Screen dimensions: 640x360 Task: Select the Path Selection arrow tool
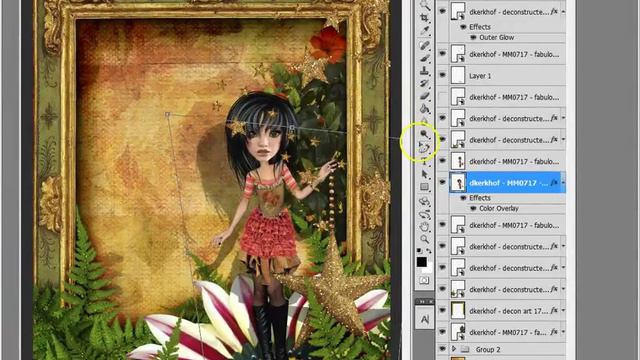tap(424, 174)
